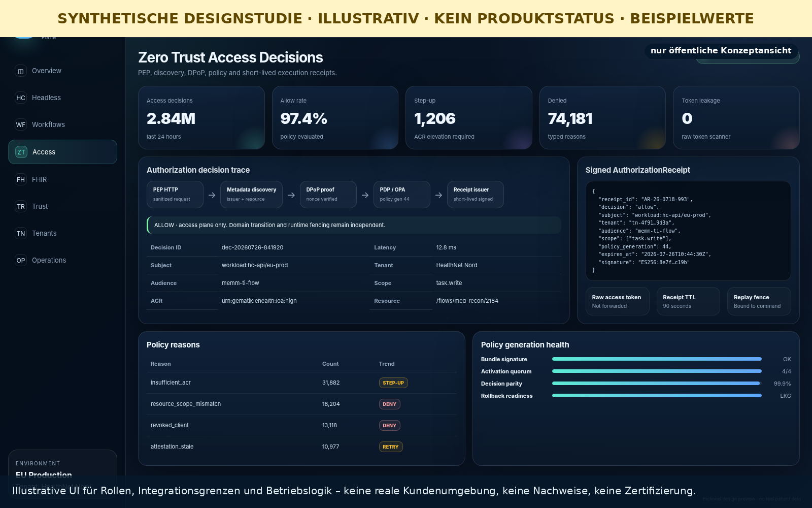Open the Token leakage metric card
This screenshot has width=812, height=508.
[x=736, y=118]
